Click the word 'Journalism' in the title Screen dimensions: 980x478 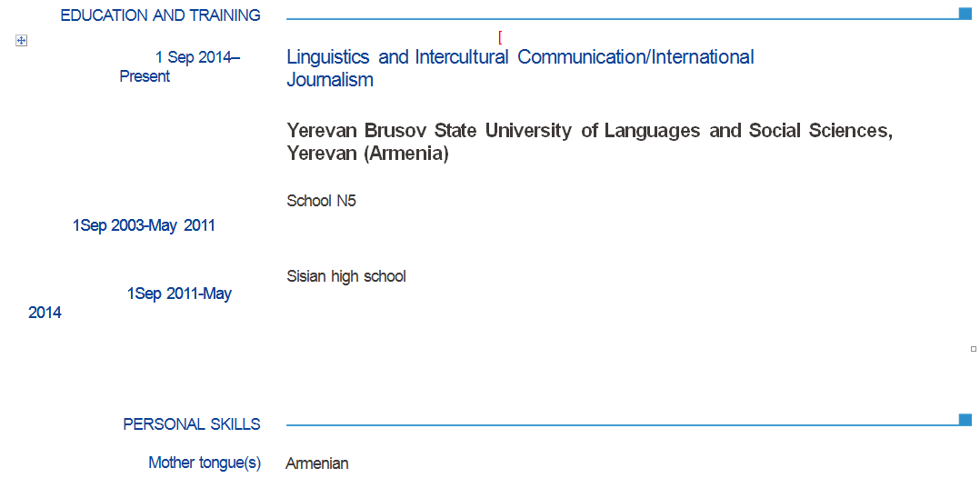(330, 80)
